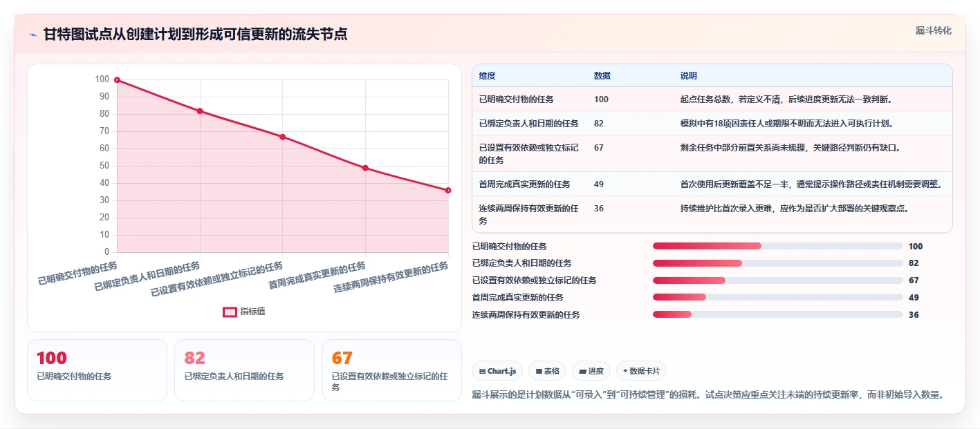Click the progress label 连续两周保持有效更新的任务
The height and width of the screenshot is (429, 980).
pyautogui.click(x=526, y=315)
